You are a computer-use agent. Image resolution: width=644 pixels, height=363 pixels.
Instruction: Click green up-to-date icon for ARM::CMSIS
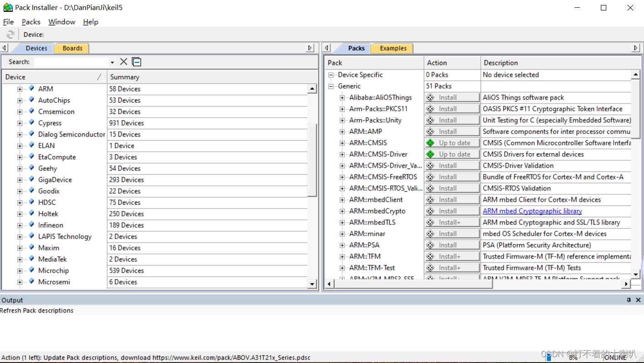pyautogui.click(x=431, y=143)
